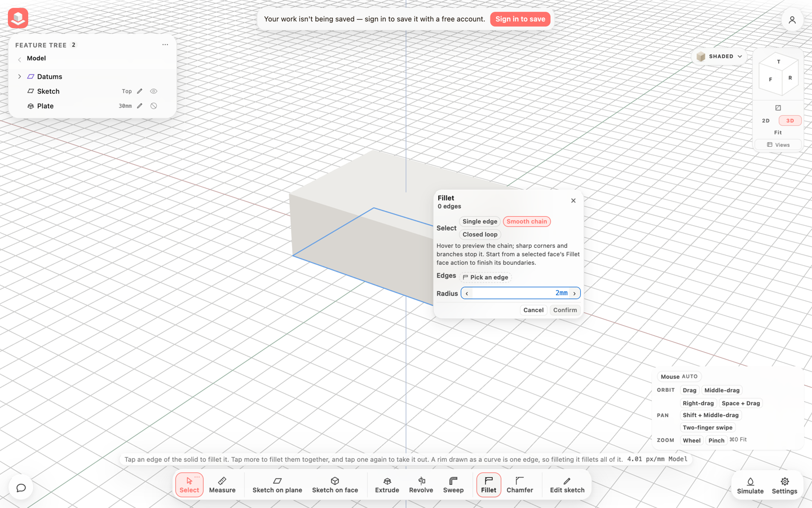Viewport: 812px width, 508px height.
Task: Click Fit in view controls
Action: click(778, 133)
